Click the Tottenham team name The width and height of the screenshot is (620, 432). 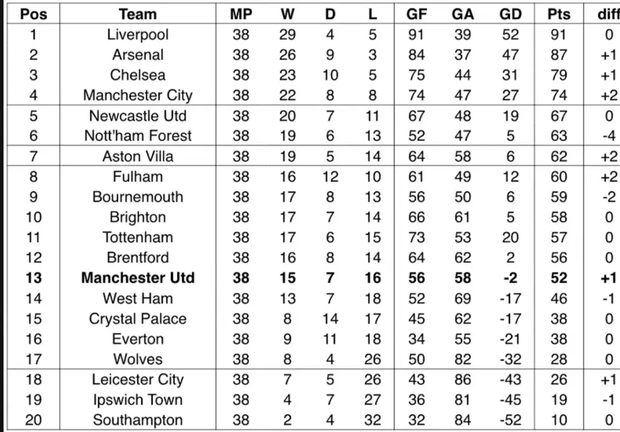coord(137,238)
